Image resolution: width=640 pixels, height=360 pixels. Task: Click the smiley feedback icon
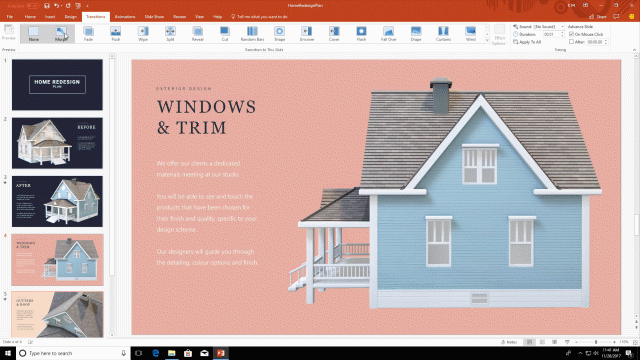click(631, 17)
